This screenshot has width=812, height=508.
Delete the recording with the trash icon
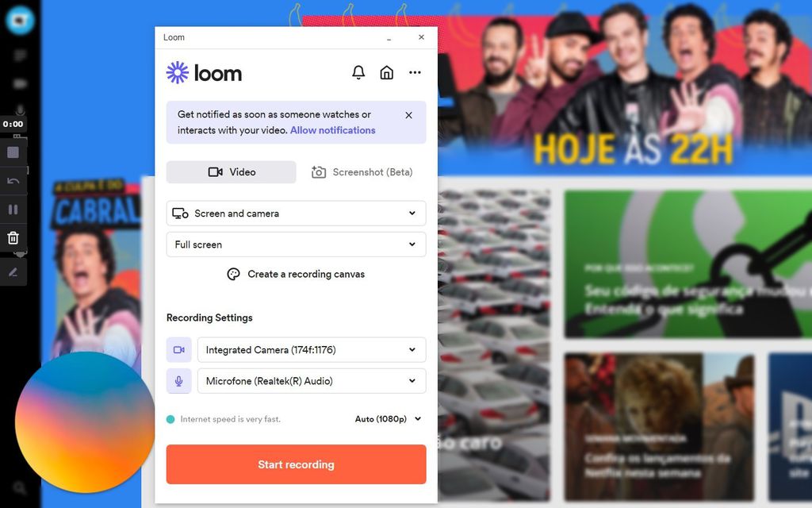click(13, 238)
